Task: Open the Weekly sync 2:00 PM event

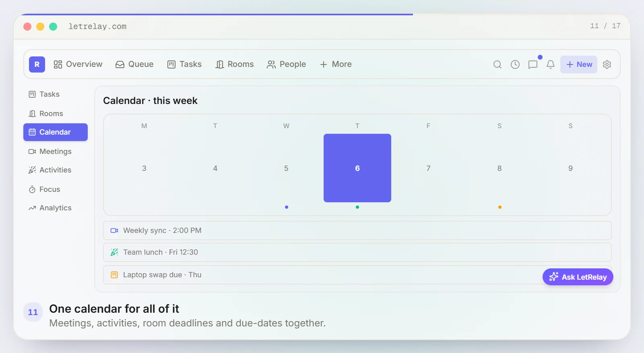Action: tap(357, 230)
